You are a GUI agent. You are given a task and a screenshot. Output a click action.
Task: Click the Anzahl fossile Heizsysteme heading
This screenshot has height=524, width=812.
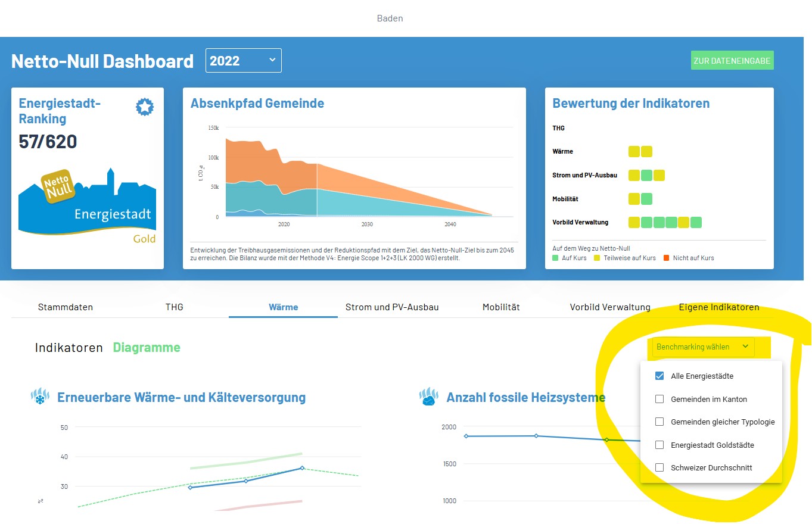click(526, 397)
